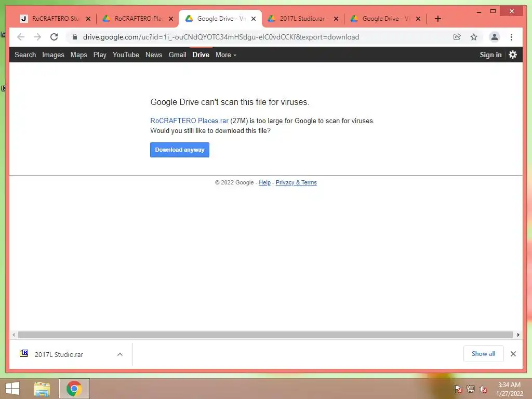Share this page via share icon

(x=457, y=37)
